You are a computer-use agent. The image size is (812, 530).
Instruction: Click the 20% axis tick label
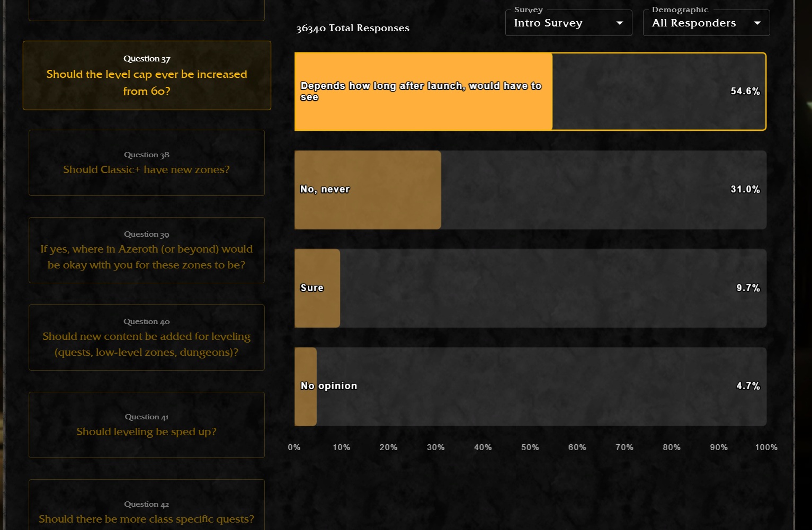[x=388, y=447]
